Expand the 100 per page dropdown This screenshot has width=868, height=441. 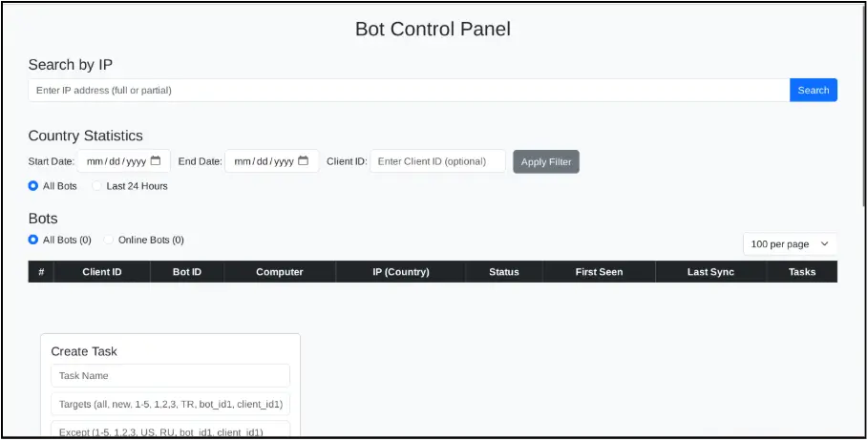coord(789,244)
